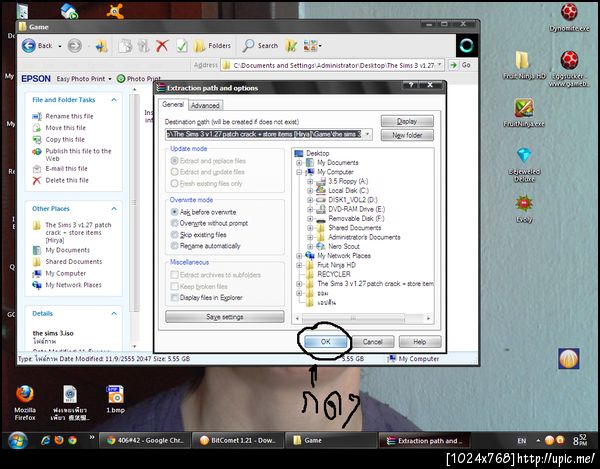Open the Windows Start orb
Screen dimensions: 600x469
18,441
